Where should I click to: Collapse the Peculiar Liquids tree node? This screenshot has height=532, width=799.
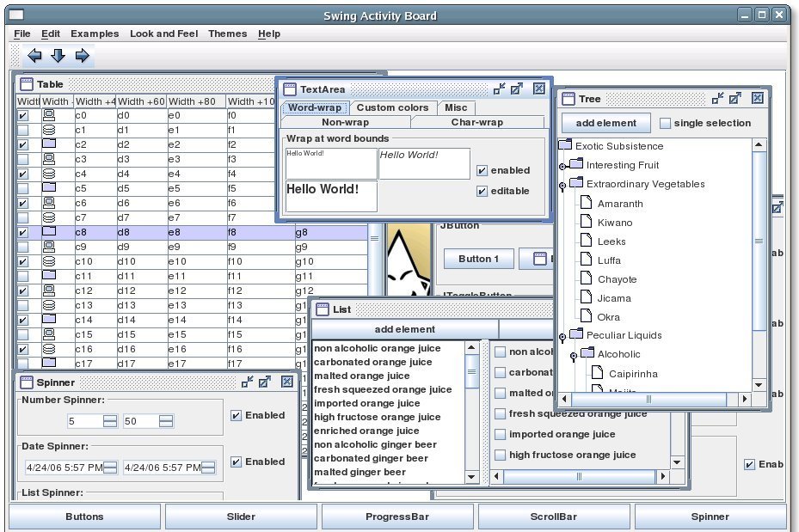click(x=562, y=337)
